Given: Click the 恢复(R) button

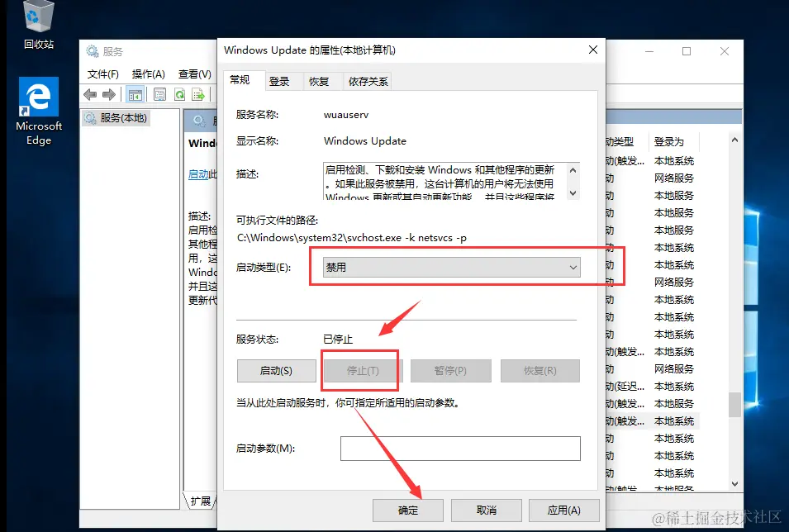Looking at the screenshot, I should click(540, 371).
